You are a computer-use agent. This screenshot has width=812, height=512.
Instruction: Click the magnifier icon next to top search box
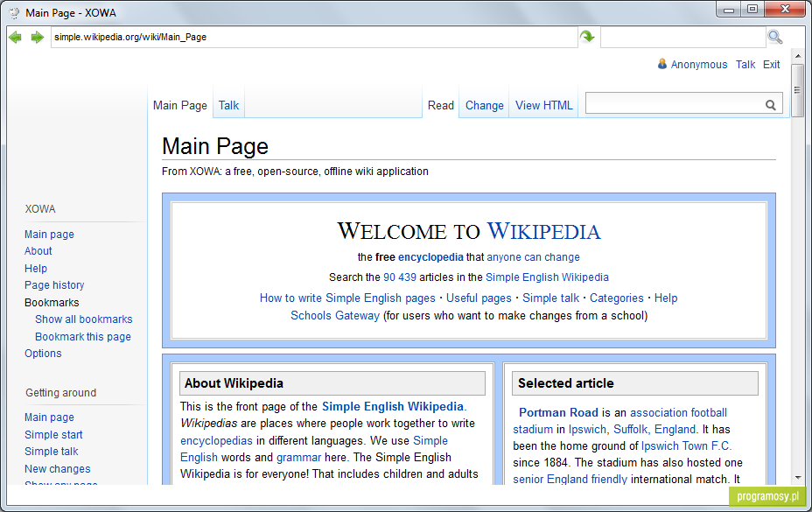pos(775,37)
